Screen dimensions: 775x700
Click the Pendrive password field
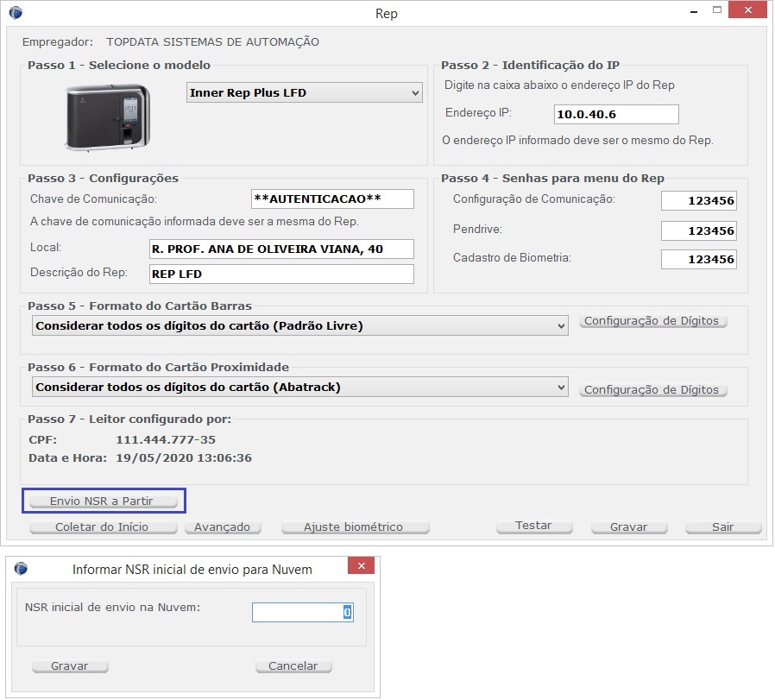[699, 230]
